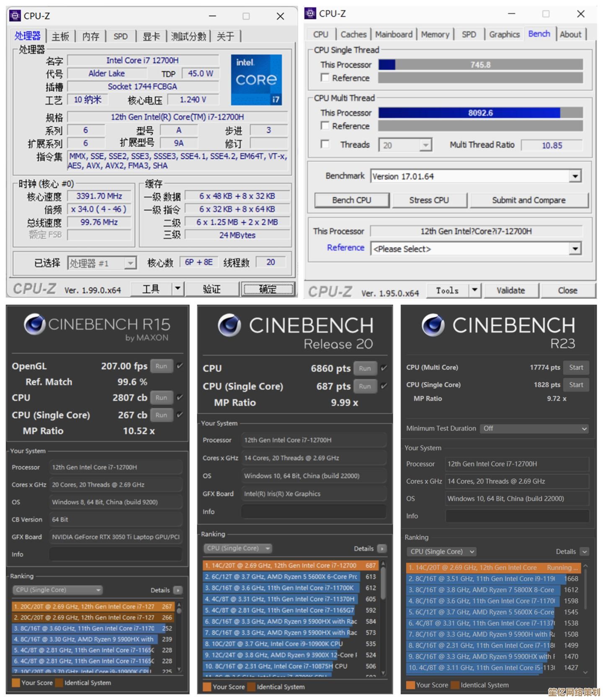Toggle the Threads checkbox

325,144
